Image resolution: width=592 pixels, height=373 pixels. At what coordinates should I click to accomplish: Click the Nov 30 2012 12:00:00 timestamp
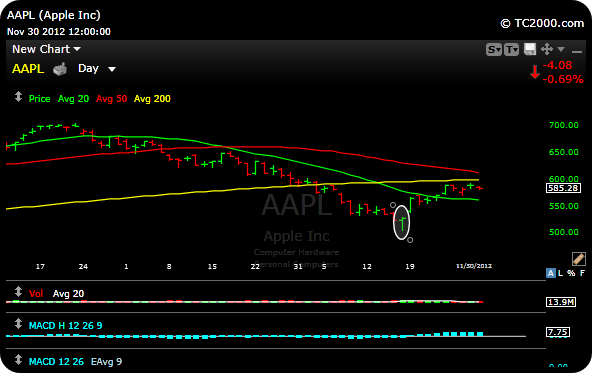(59, 32)
